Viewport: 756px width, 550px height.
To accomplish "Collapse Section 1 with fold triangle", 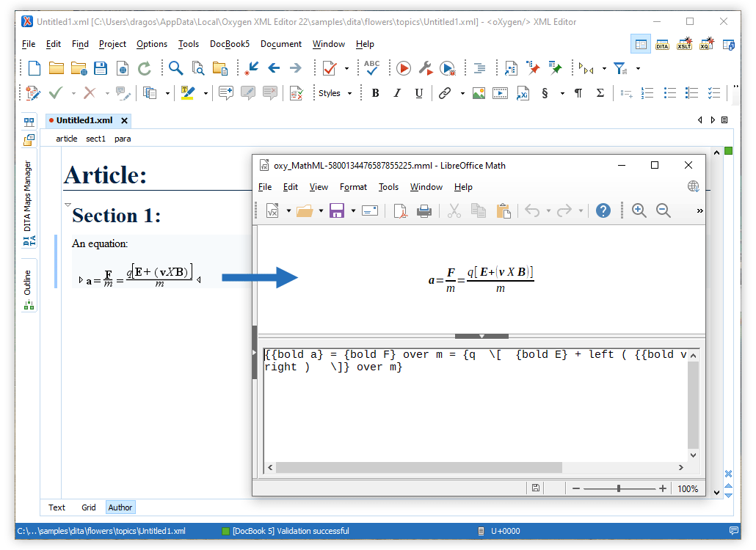I will pyautogui.click(x=68, y=205).
